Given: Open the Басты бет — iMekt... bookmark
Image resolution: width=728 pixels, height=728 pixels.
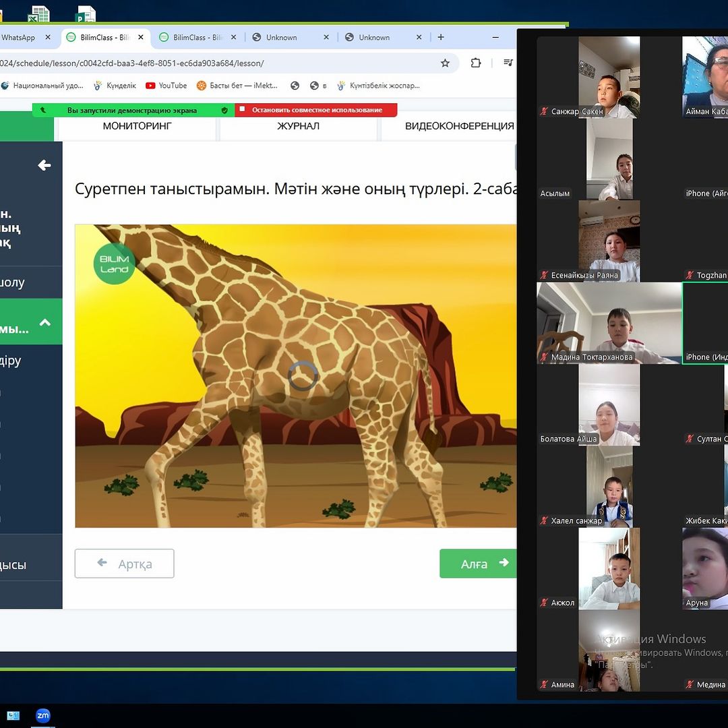Looking at the screenshot, I should [x=237, y=86].
